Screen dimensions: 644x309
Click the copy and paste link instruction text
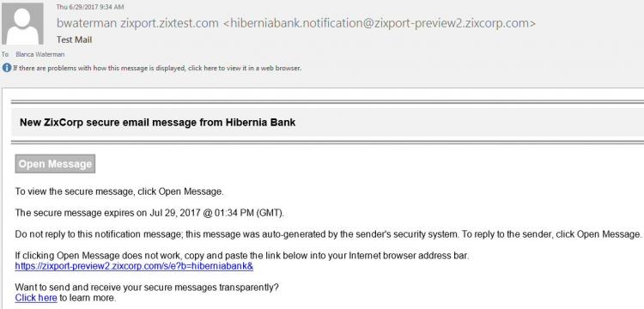241,256
